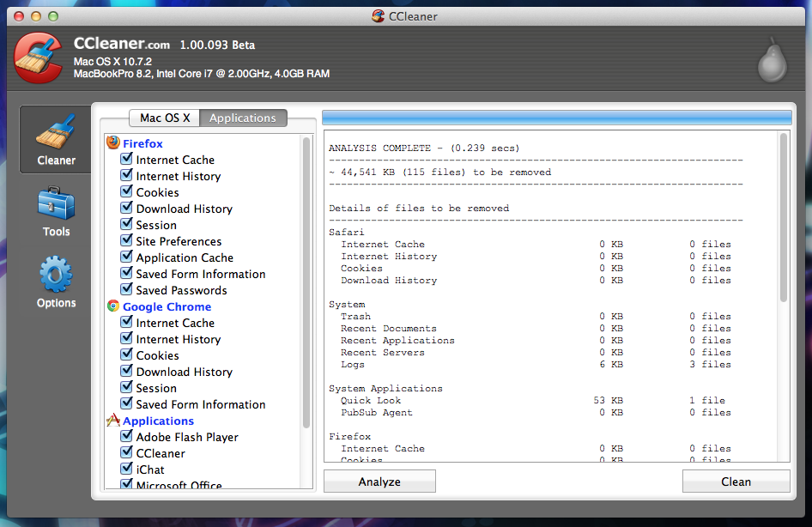Click 'Details of files to be removed'
This screenshot has width=812, height=527.
click(x=419, y=208)
